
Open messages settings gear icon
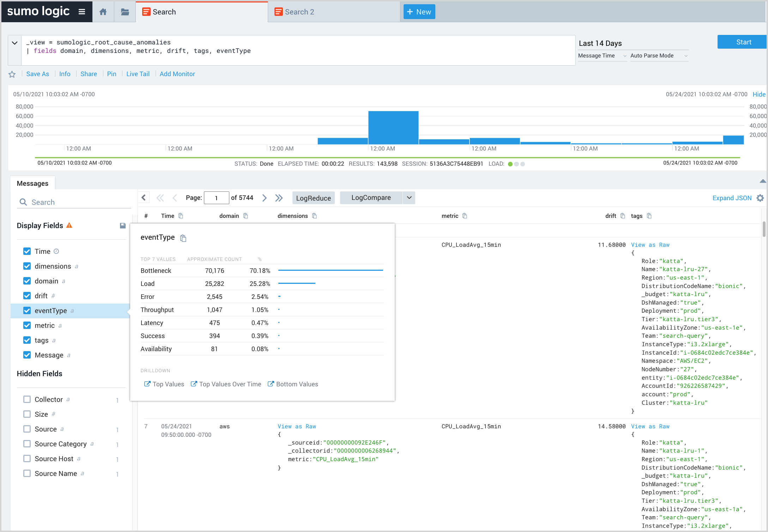[x=760, y=198]
